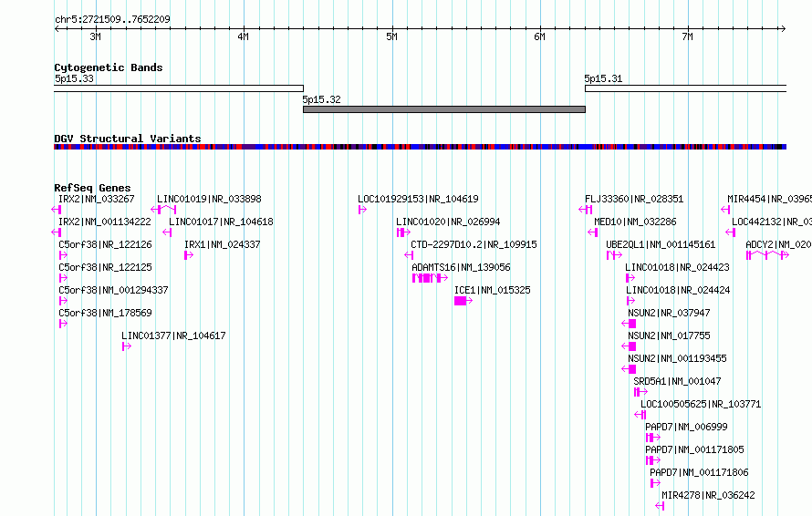Open the RefSeq Genes track title
This screenshot has width=812, height=516.
pos(92,188)
